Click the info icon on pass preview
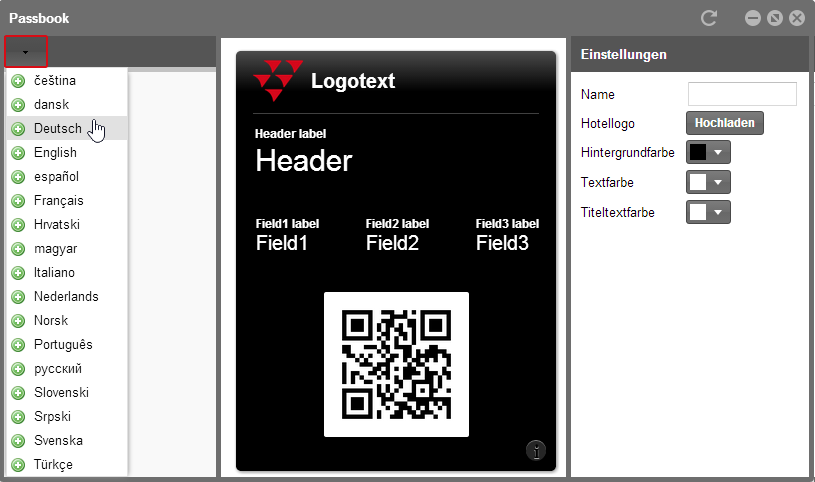The width and height of the screenshot is (815, 482). pyautogui.click(x=536, y=451)
